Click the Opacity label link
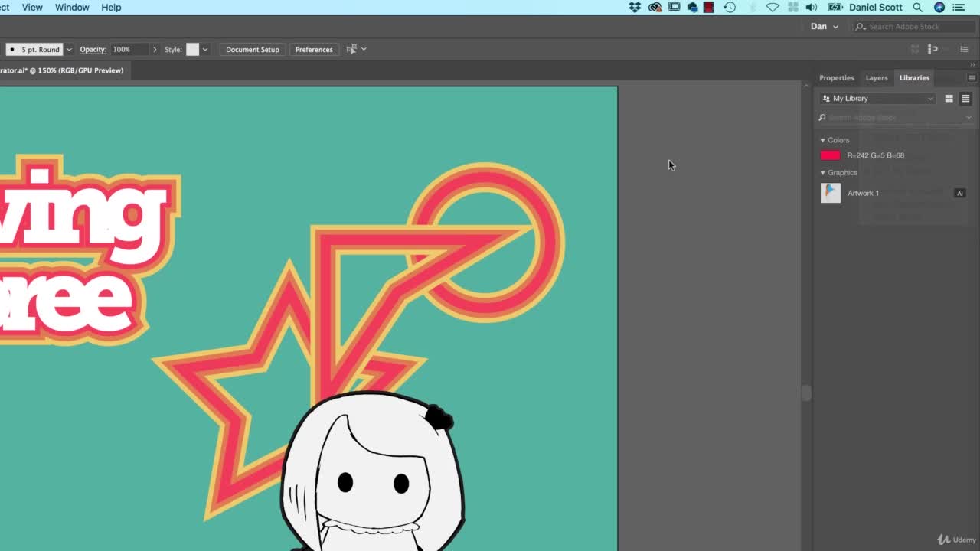Image resolution: width=980 pixels, height=551 pixels. (x=93, y=50)
